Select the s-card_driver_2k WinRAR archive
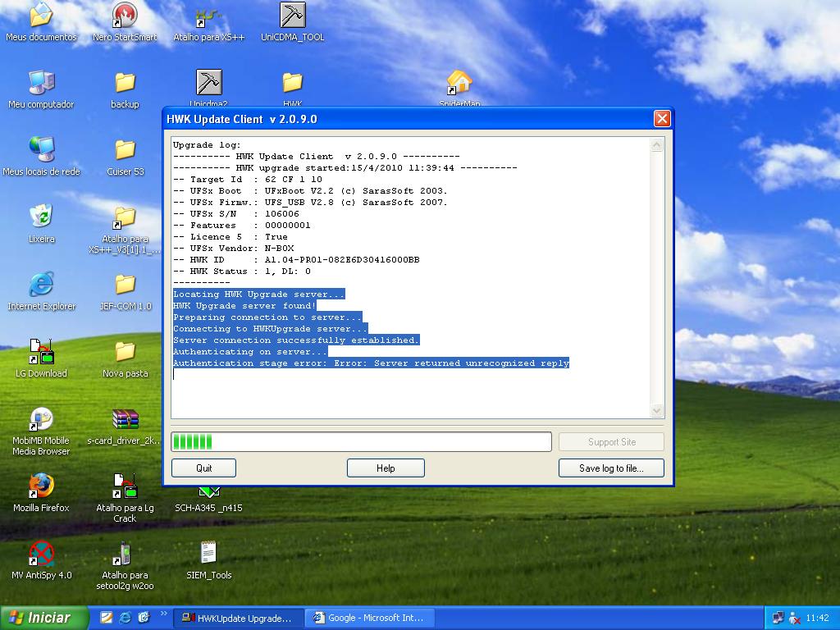Screen dimensions: 840x630 (125, 427)
